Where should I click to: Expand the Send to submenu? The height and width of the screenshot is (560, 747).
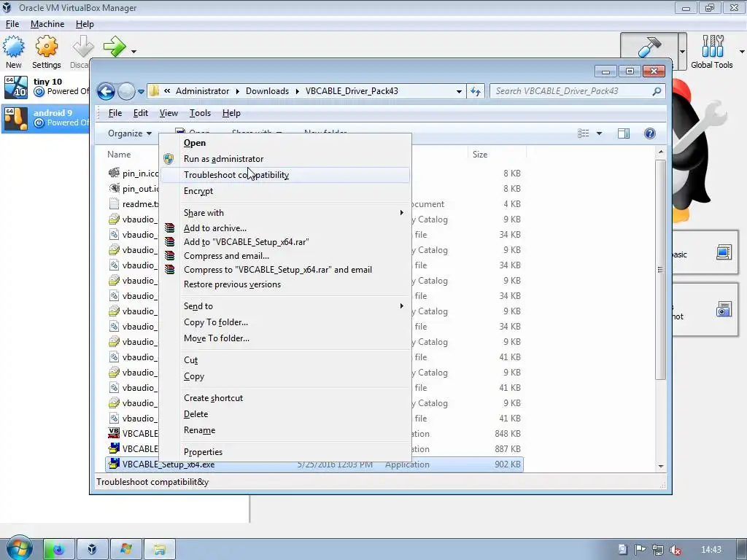point(285,306)
